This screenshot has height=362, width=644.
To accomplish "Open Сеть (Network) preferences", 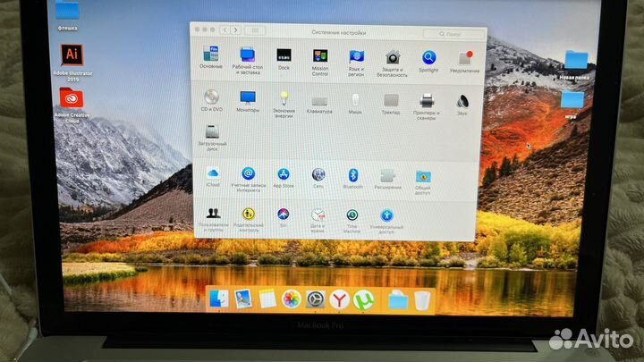I will [x=318, y=175].
